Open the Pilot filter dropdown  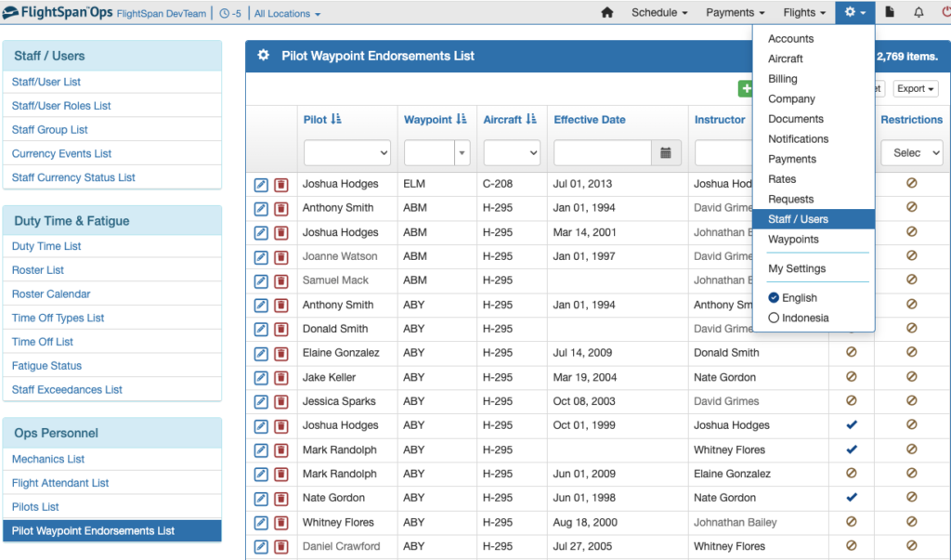(x=346, y=152)
